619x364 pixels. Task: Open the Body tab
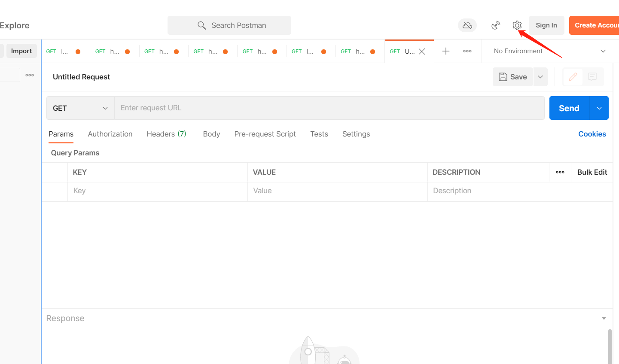211,134
